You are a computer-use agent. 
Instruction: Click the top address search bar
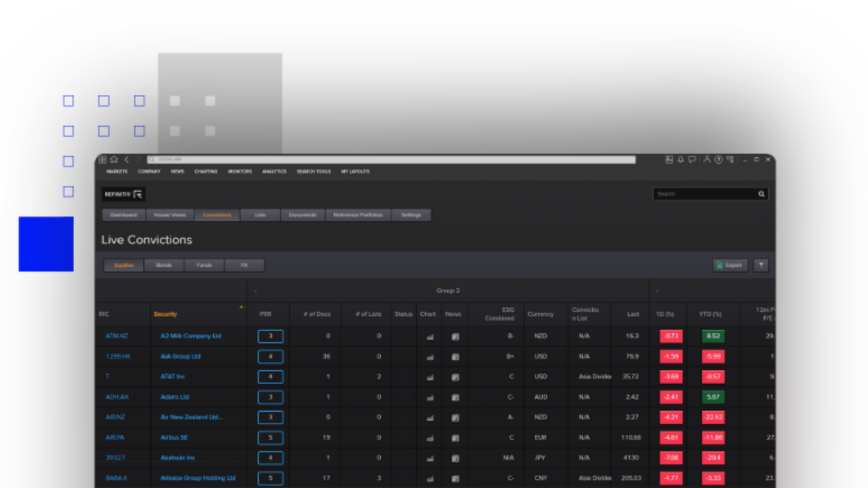[392, 159]
